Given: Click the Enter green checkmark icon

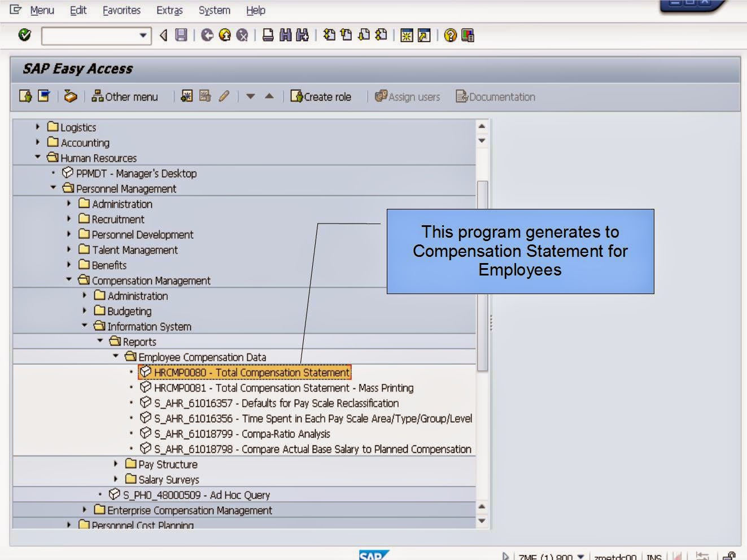Looking at the screenshot, I should [25, 35].
